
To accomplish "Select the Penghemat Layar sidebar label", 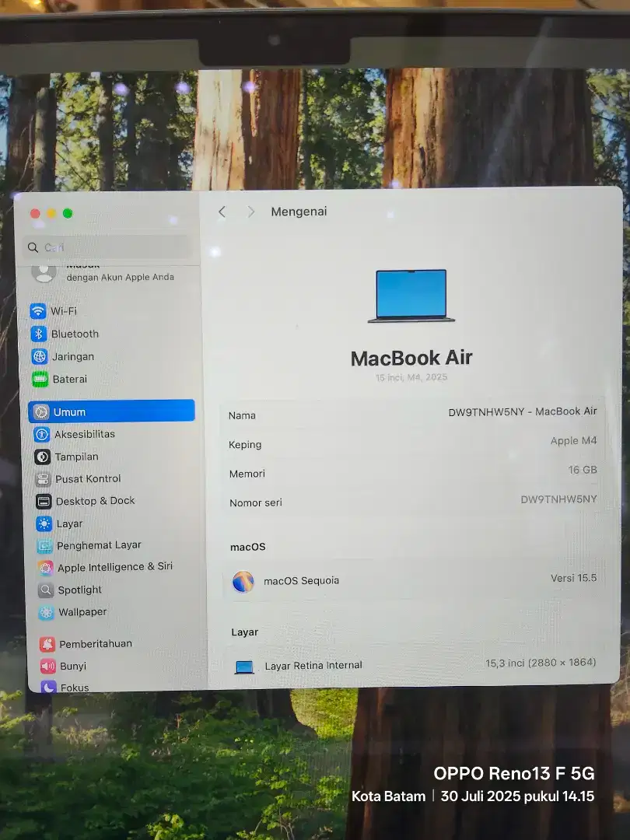I will point(99,544).
